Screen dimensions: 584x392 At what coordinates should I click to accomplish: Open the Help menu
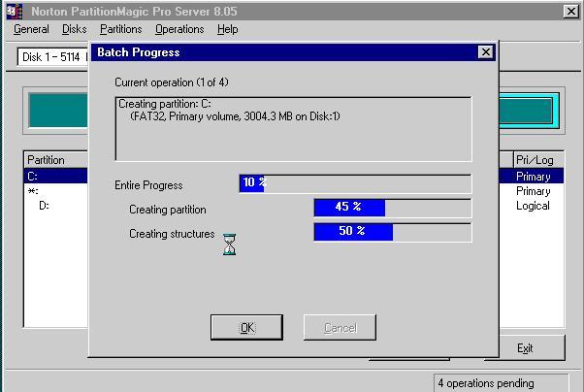click(x=228, y=29)
